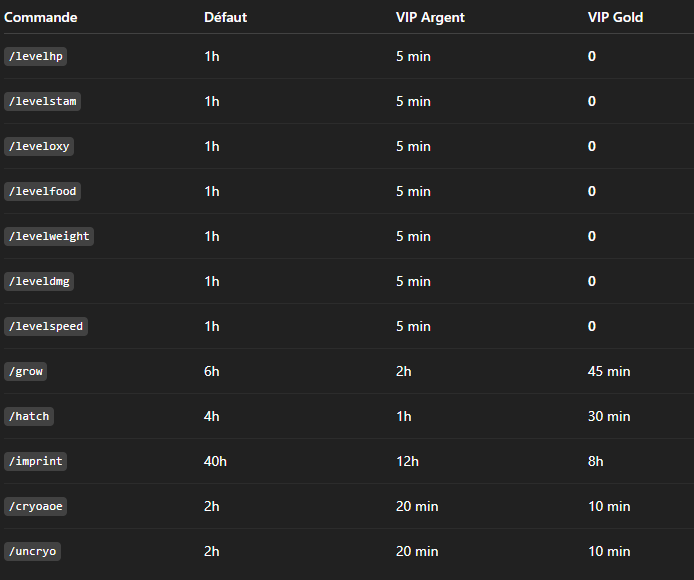Screen dimensions: 694x580
Task: Click the /levelspeed command tag
Action: pyautogui.click(x=46, y=326)
